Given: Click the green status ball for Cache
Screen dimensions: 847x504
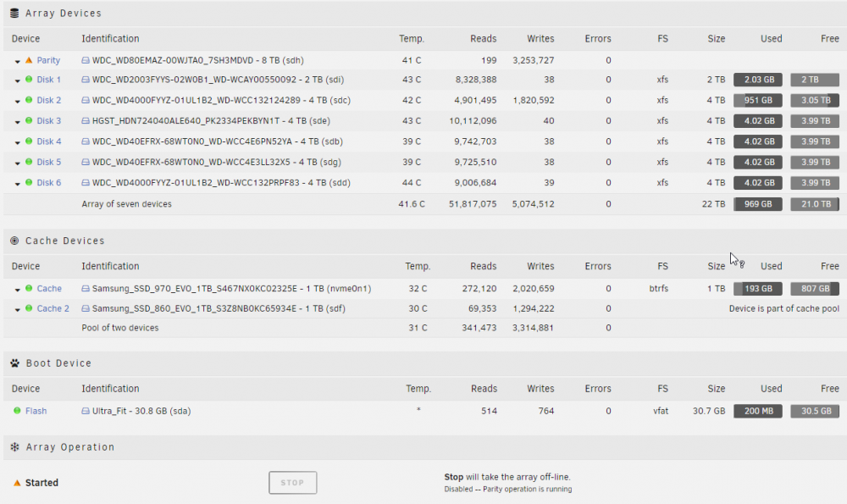Looking at the screenshot, I should tap(29, 288).
